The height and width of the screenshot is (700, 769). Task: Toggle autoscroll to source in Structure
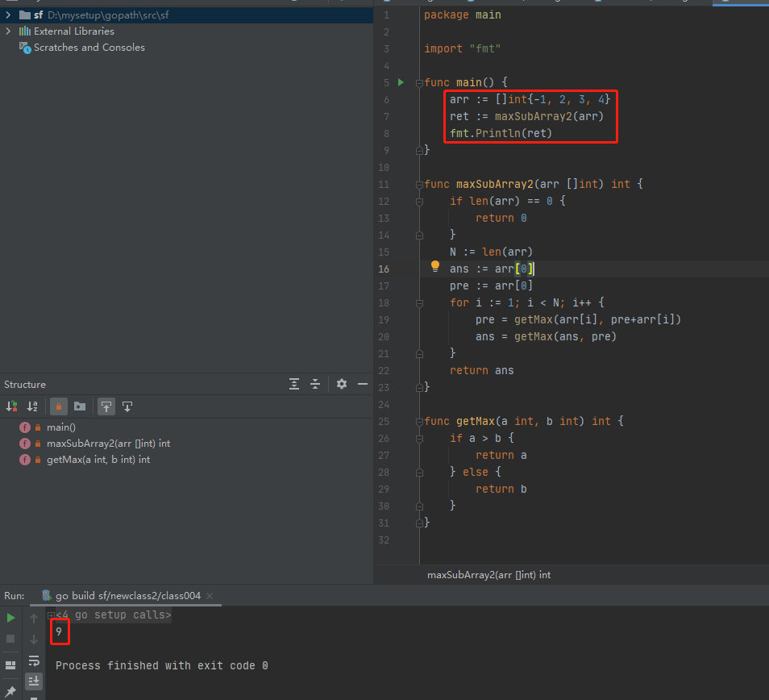coord(106,406)
